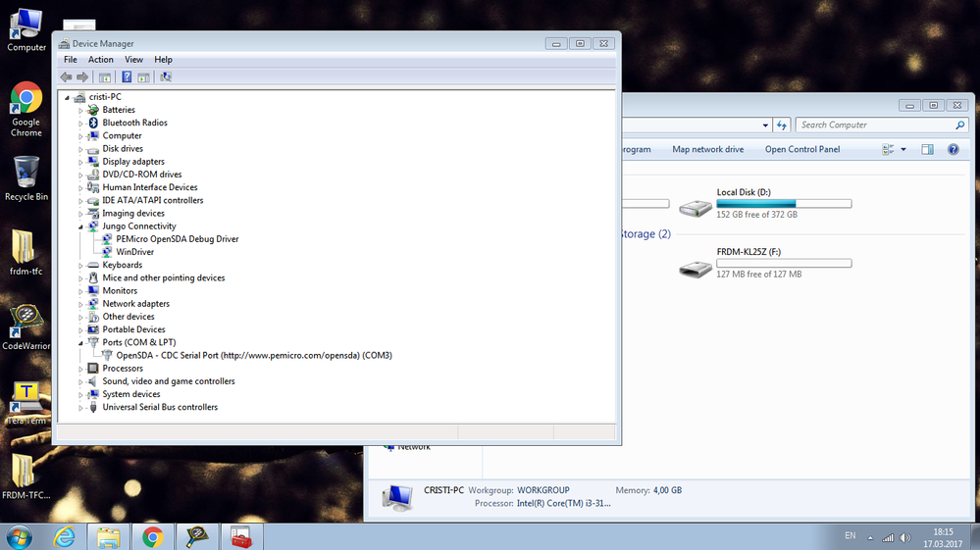Select the IDE ATA/ATAPI controllers row
This screenshot has height=550, width=980.
coord(152,200)
